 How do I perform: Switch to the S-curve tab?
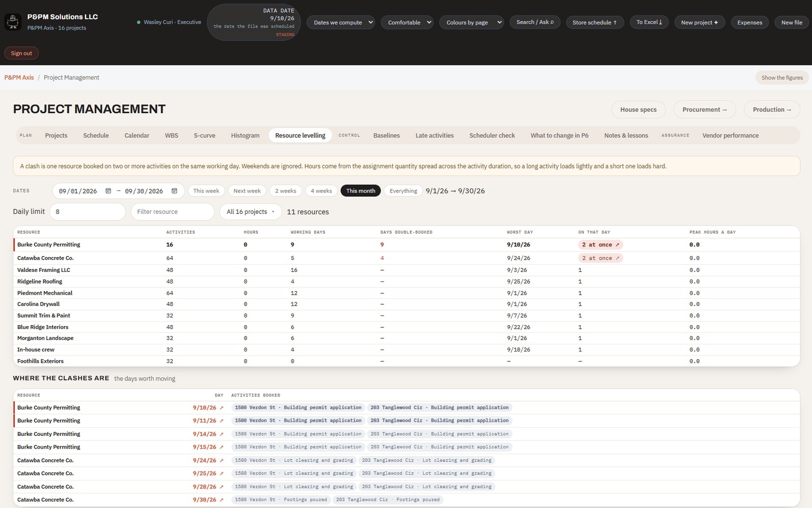(x=205, y=136)
